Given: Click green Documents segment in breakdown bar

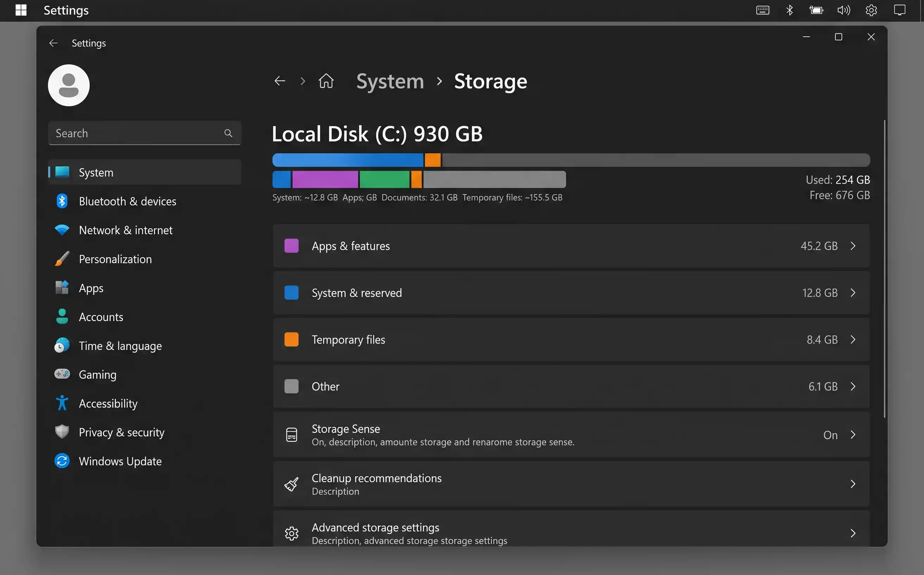Looking at the screenshot, I should 385,179.
